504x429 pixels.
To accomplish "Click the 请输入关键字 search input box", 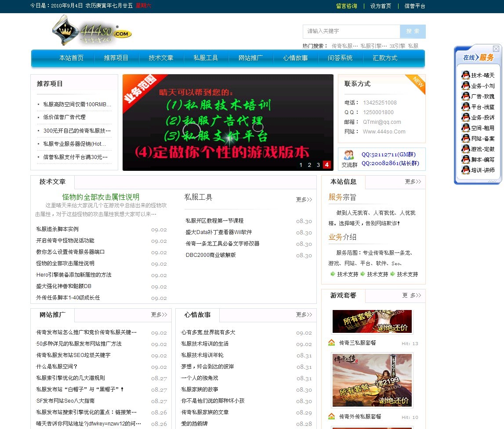I will [x=351, y=31].
